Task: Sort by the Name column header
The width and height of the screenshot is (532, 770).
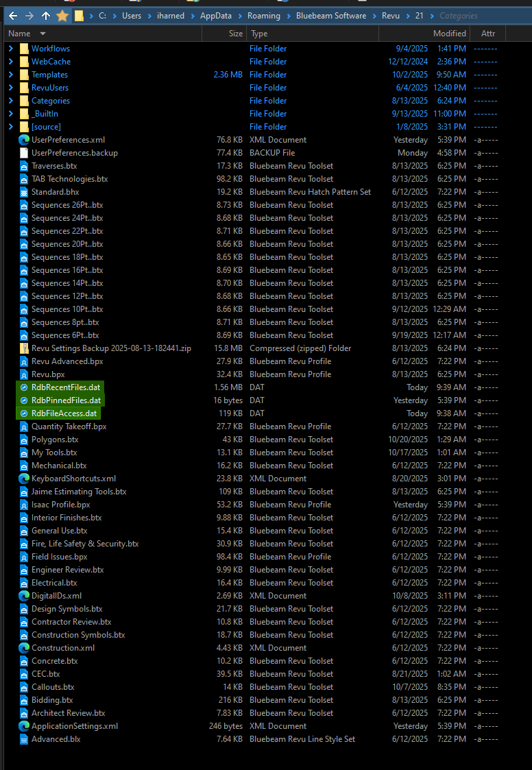Action: click(x=20, y=34)
